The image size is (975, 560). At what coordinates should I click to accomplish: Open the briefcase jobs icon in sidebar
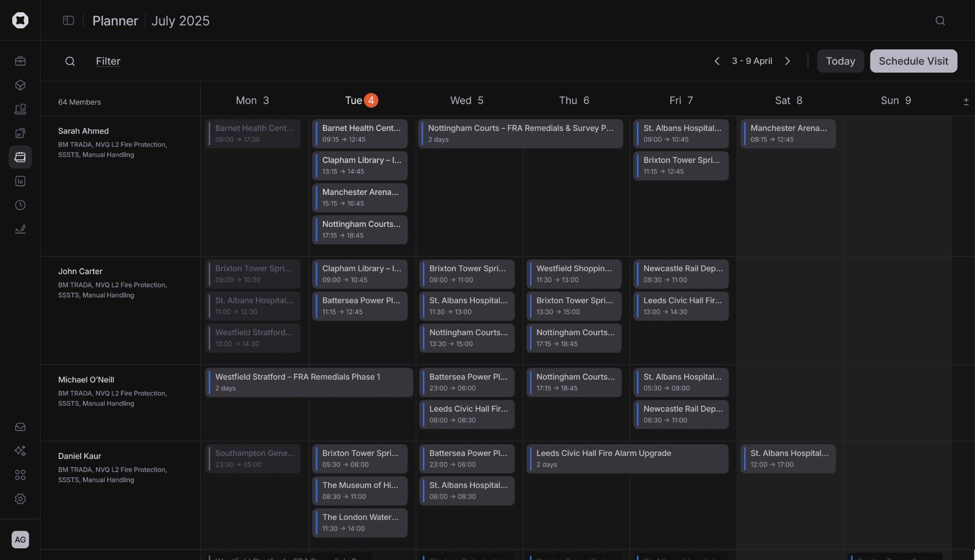point(20,61)
